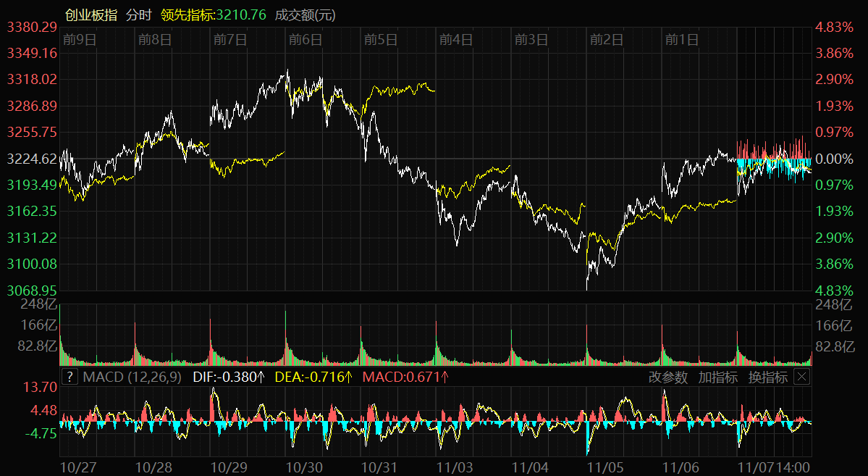Image resolution: width=868 pixels, height=476 pixels.
Task: Click the 创业板指 index title
Action: click(x=90, y=15)
